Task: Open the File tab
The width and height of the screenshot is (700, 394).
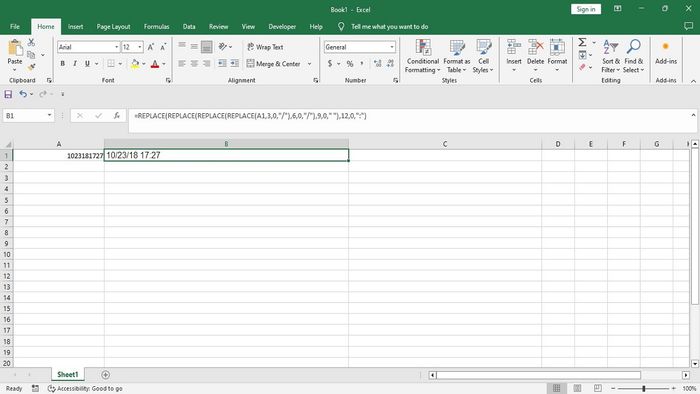Action: [15, 27]
